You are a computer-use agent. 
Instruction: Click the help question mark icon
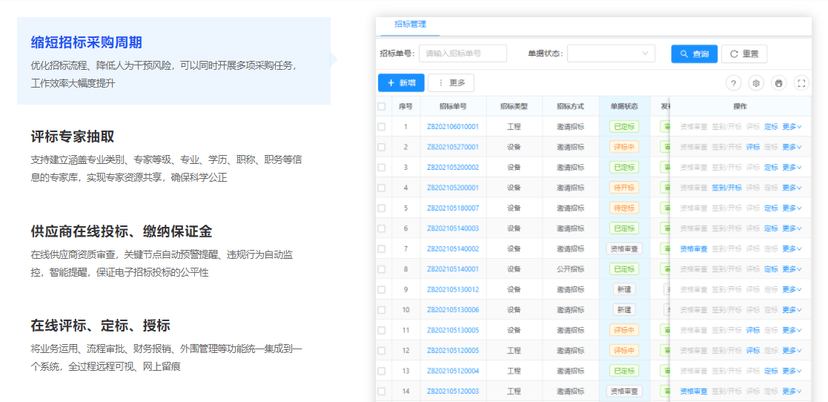[733, 83]
